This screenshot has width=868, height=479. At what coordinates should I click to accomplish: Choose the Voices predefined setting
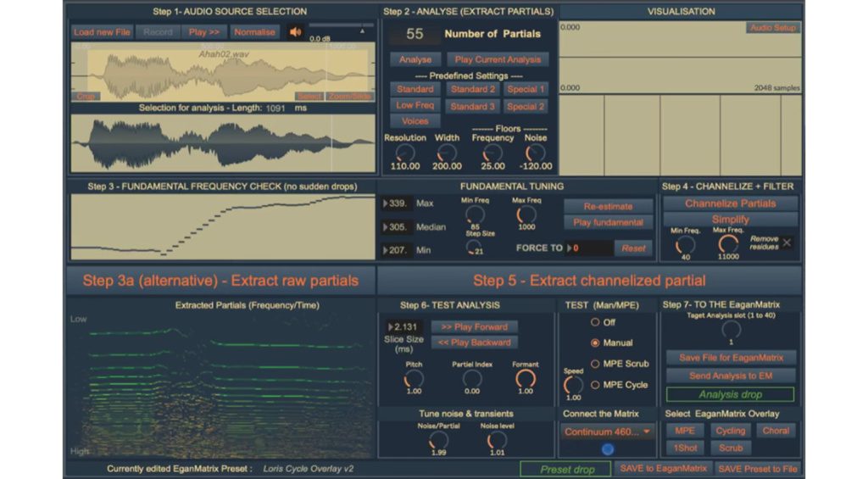[415, 120]
